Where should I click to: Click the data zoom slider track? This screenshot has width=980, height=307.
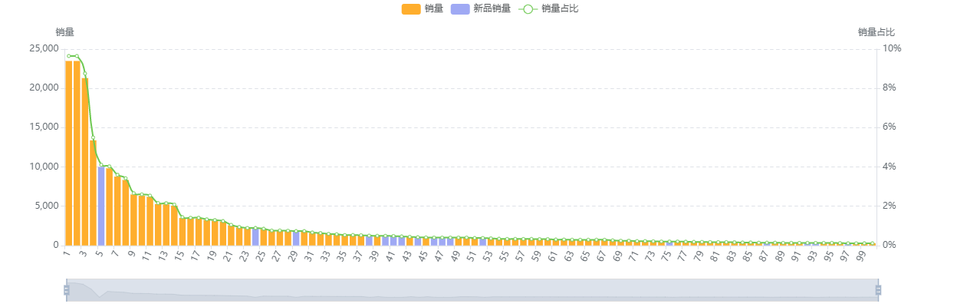point(472,290)
